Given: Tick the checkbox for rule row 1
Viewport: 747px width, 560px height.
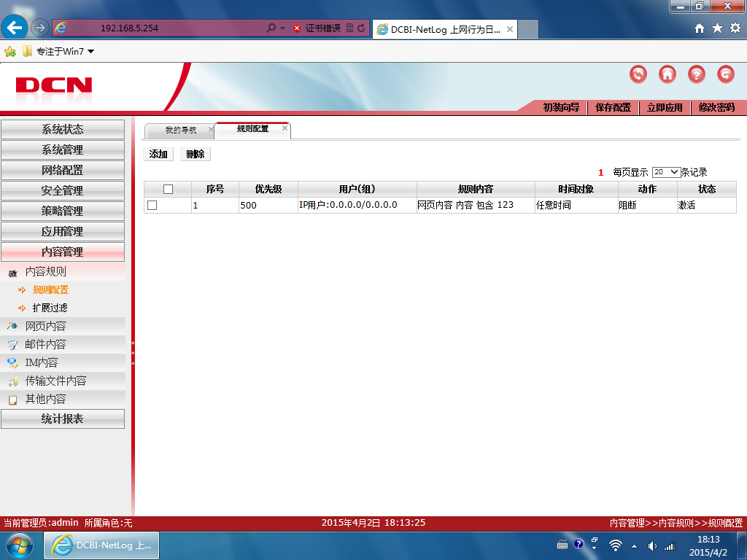Looking at the screenshot, I should click(152, 205).
